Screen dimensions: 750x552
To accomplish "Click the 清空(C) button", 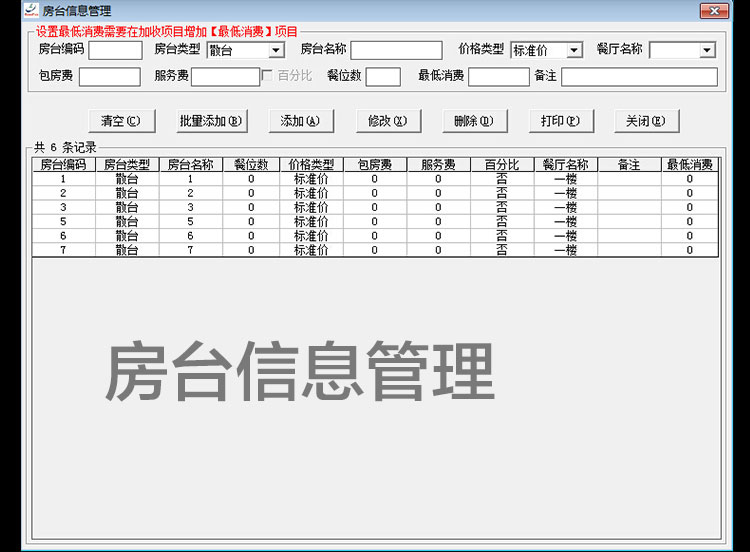I will (121, 121).
